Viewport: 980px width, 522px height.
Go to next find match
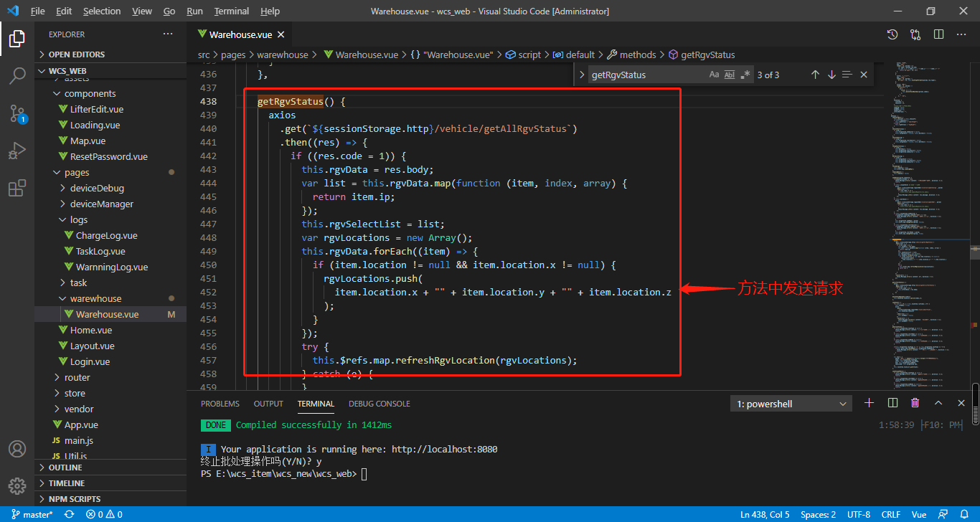(831, 75)
